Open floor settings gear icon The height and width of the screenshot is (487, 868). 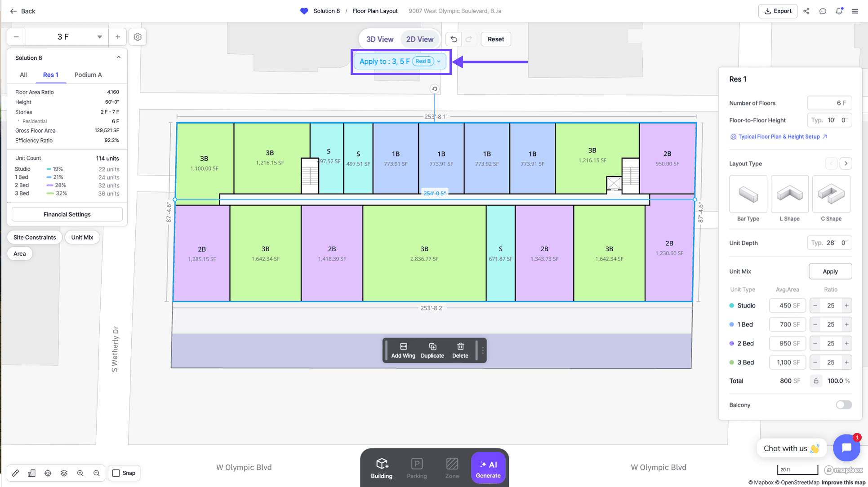pos(138,37)
